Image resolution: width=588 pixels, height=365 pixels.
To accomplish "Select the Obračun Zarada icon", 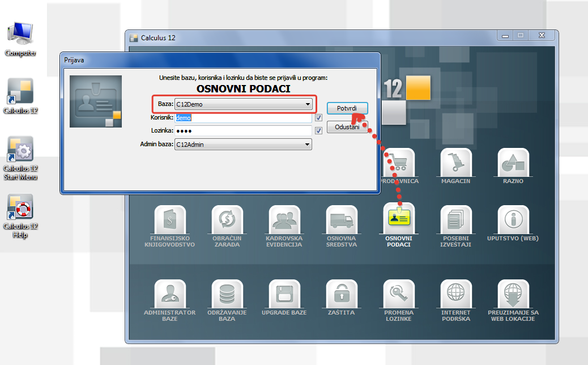I will (x=227, y=220).
